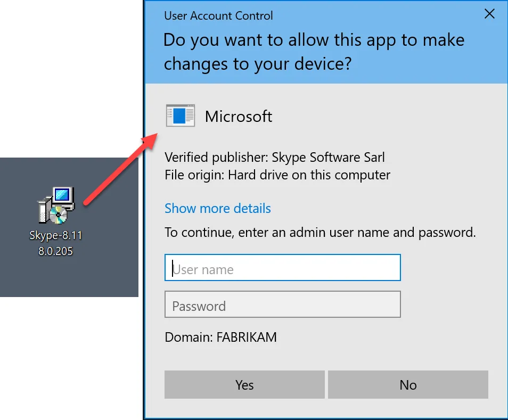Dismiss the User Account Control prompt with X

click(x=489, y=14)
